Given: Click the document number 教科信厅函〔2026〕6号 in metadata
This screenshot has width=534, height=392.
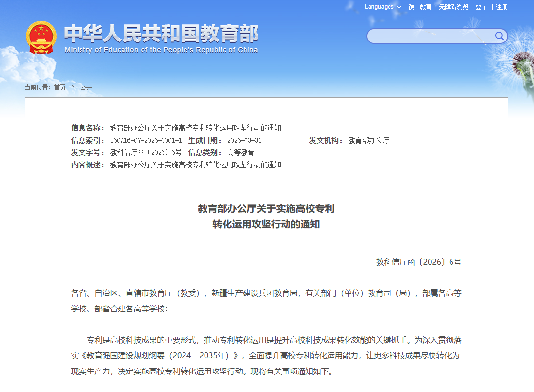Looking at the screenshot, I should (x=146, y=153).
